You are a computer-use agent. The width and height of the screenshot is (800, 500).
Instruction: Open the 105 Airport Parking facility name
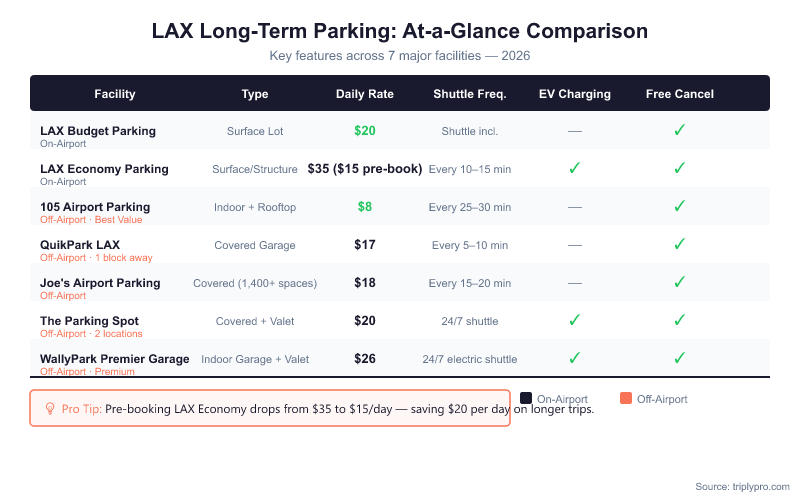click(x=95, y=206)
